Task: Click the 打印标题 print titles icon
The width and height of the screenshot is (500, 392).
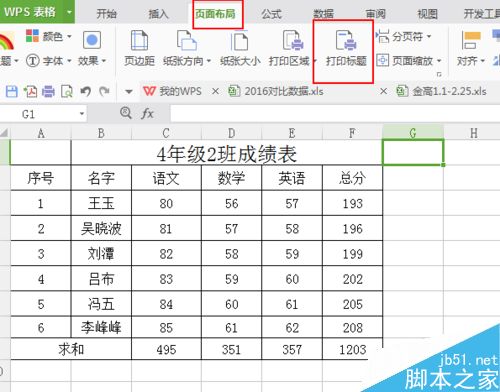Action: click(x=346, y=40)
